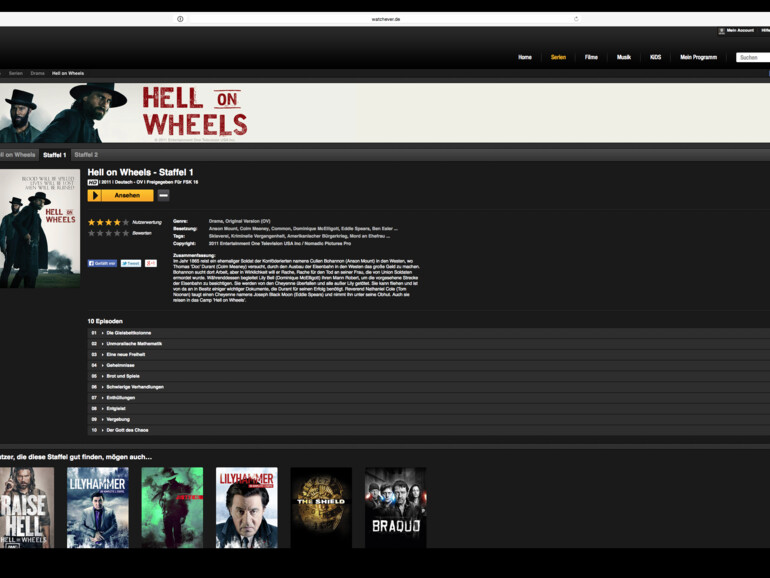Click the Nutzerwertung star rating
The width and height of the screenshot is (770, 578).
pos(109,222)
